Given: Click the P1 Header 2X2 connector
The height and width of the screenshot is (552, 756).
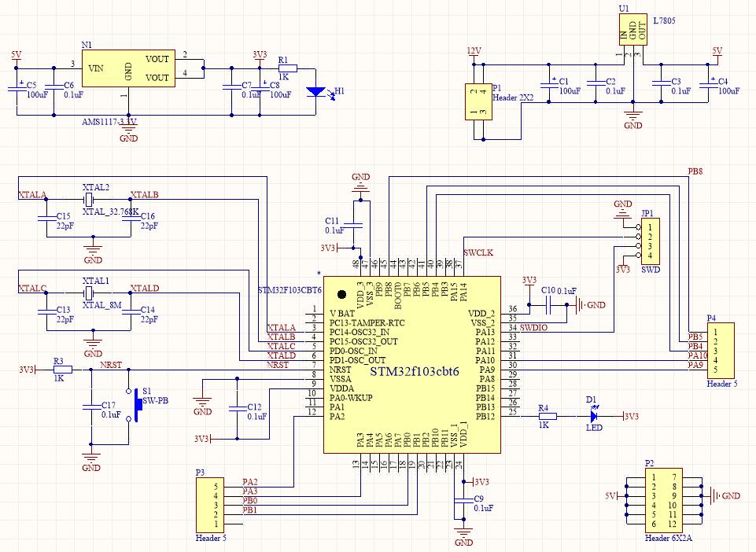Looking at the screenshot, I should (478, 101).
